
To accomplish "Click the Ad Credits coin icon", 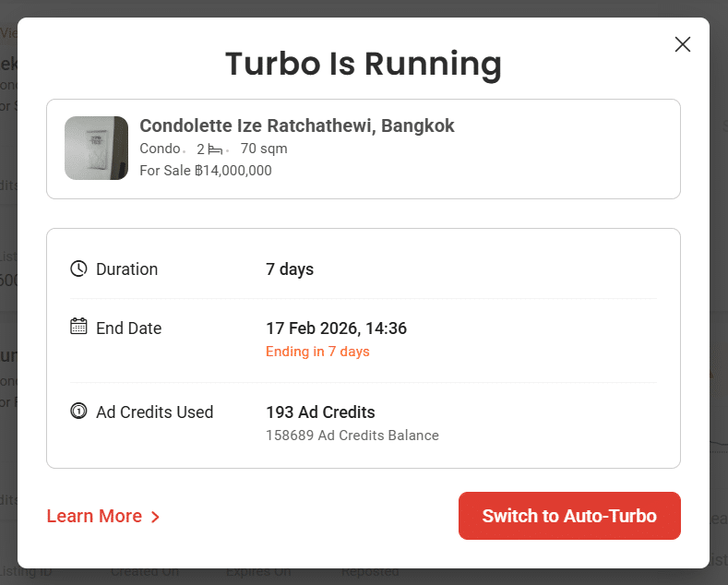I will pos(78,412).
